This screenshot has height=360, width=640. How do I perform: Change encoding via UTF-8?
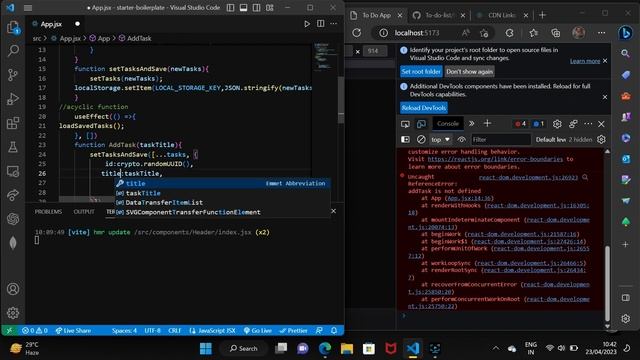point(153,331)
